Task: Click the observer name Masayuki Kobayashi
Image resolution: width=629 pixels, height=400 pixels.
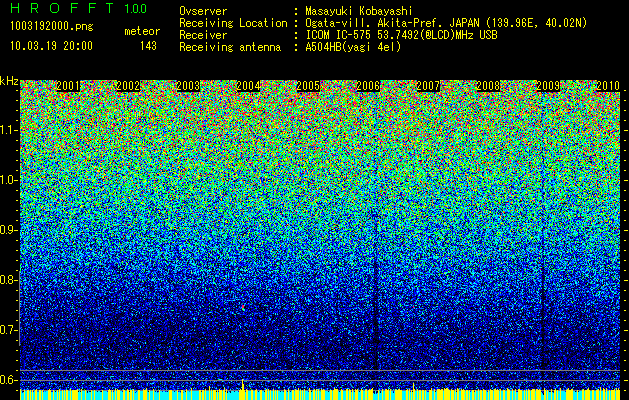Action: click(x=358, y=11)
